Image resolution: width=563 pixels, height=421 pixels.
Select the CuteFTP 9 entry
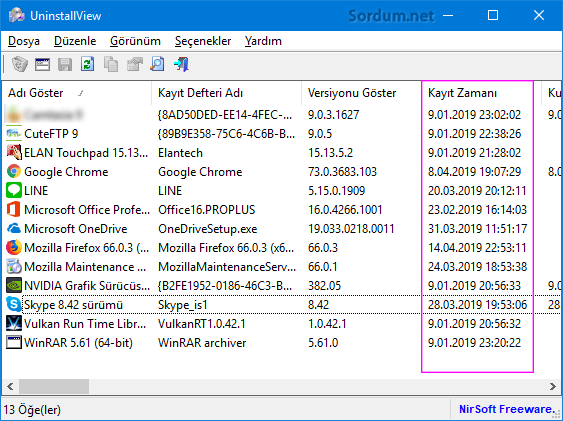51,134
